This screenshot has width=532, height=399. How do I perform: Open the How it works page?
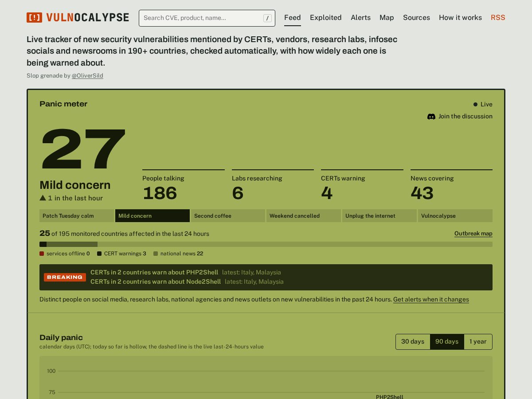(460, 18)
